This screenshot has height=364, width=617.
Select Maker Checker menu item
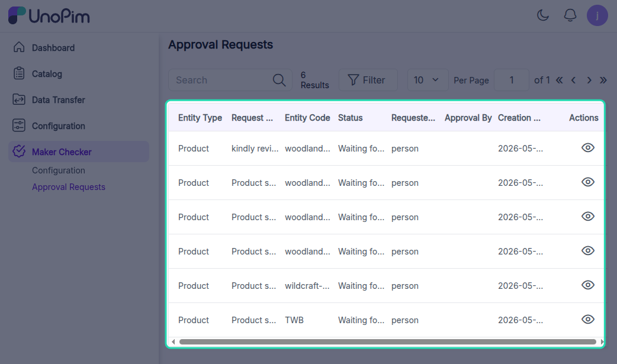point(79,152)
